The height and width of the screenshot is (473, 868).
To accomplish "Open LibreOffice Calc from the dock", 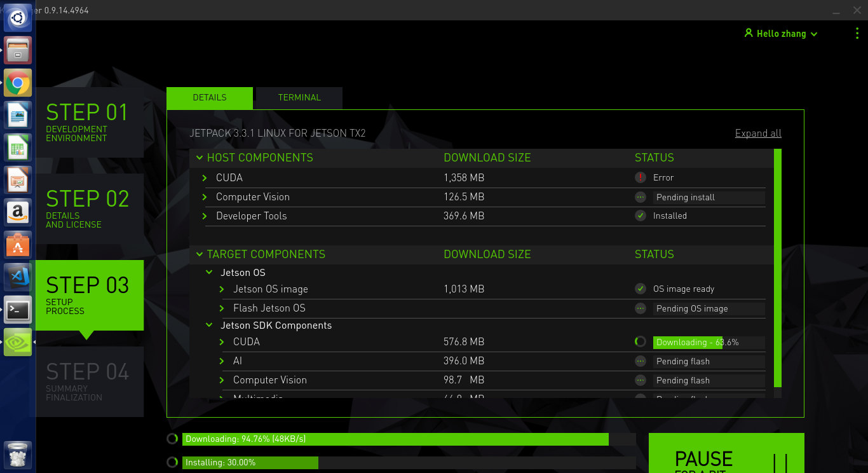I will (18, 147).
